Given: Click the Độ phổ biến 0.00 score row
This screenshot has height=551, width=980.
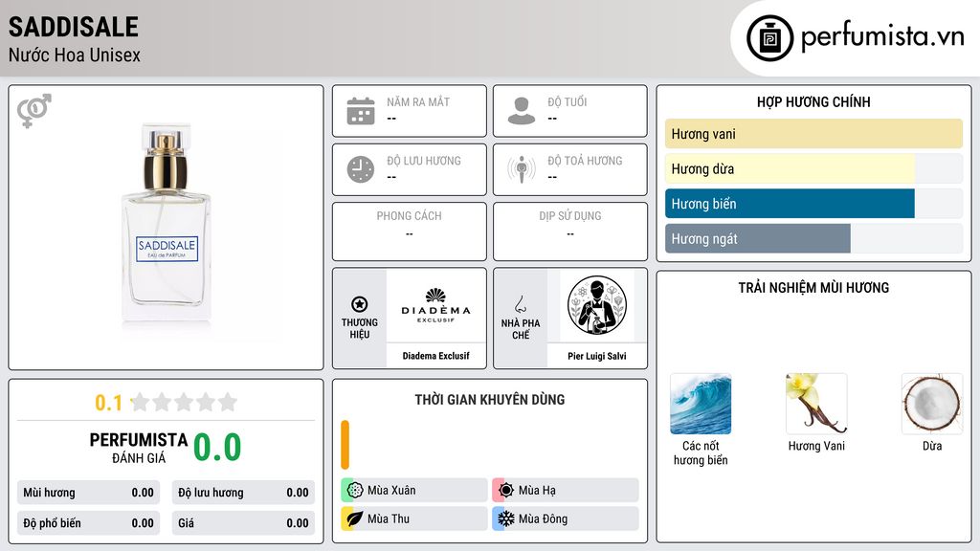Looking at the screenshot, I should (89, 523).
